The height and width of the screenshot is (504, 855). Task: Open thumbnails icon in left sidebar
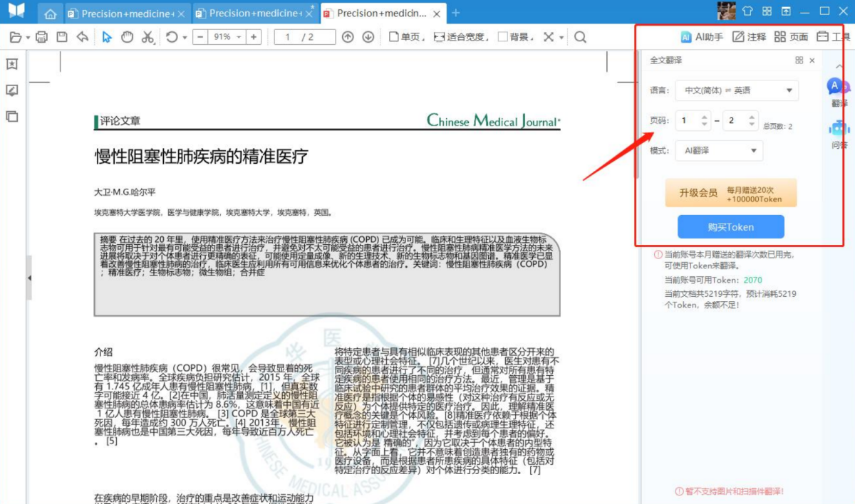coord(12,116)
